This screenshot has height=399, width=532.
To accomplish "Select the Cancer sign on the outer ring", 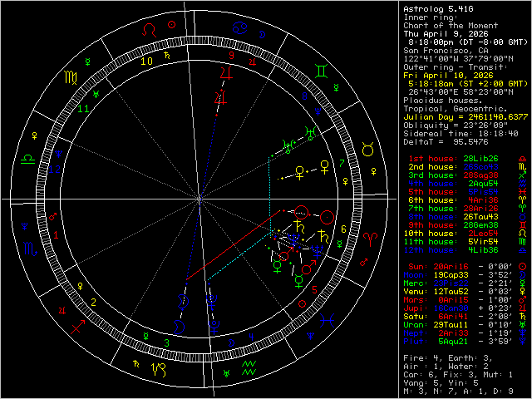I will (x=239, y=28).
